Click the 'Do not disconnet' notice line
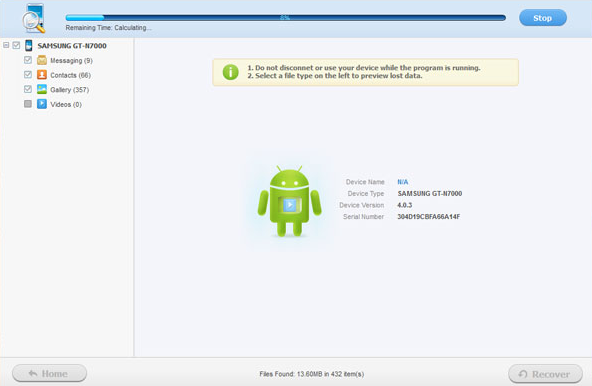 pos(364,68)
